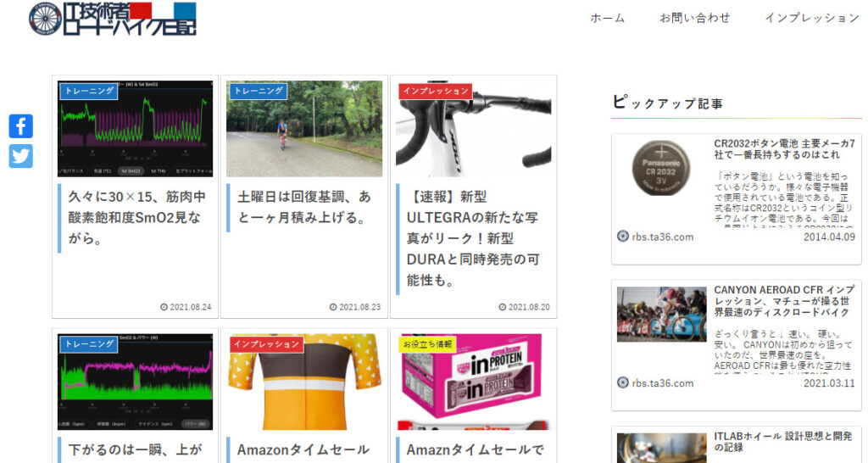
Task: Click the SmO2 power chart thumbnail for 久々に30×15
Action: click(135, 129)
